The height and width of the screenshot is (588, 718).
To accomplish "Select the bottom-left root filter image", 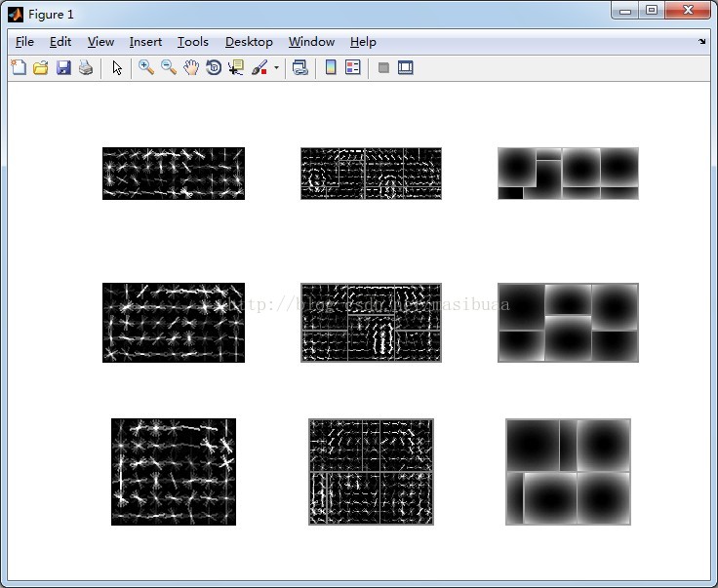I will tap(174, 472).
